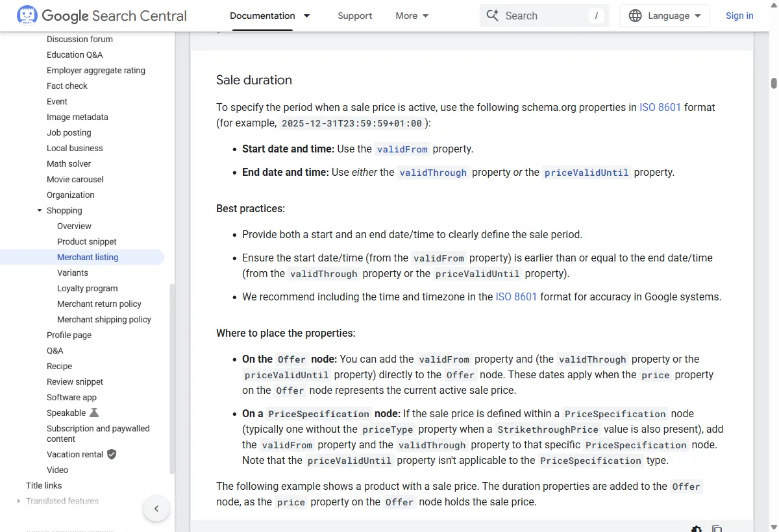Open the Local business page
Viewport: 779px width, 532px height.
75,148
